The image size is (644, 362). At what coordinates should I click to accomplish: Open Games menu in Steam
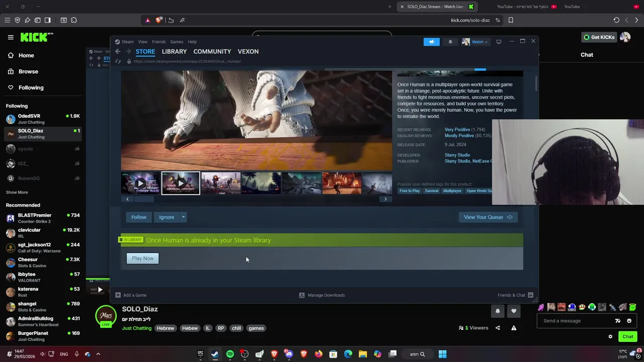[x=177, y=42]
